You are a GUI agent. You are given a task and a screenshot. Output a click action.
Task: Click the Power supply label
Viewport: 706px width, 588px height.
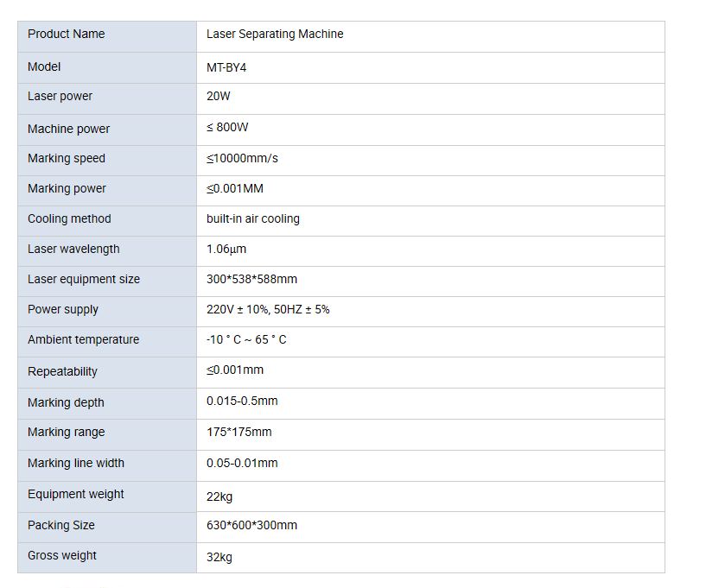pos(62,309)
